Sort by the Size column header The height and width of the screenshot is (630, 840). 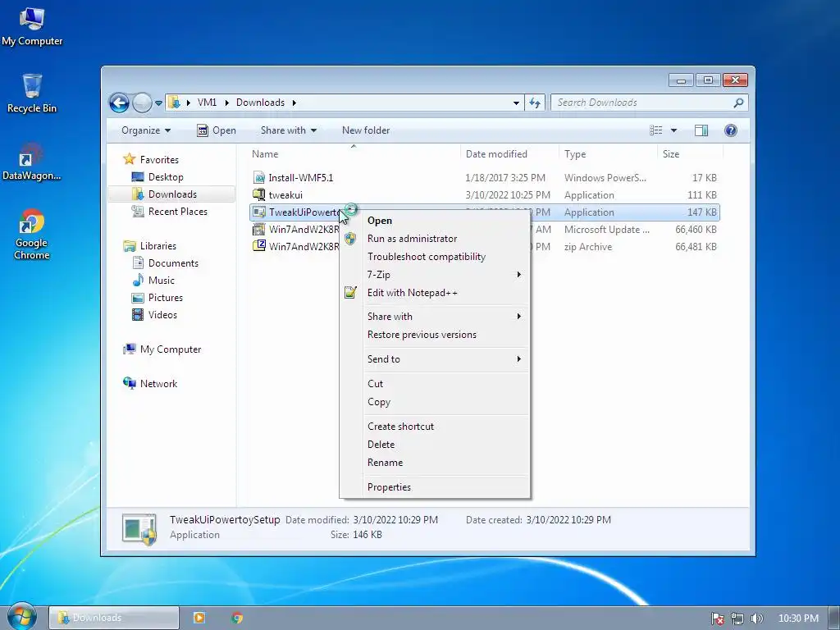tap(690, 153)
